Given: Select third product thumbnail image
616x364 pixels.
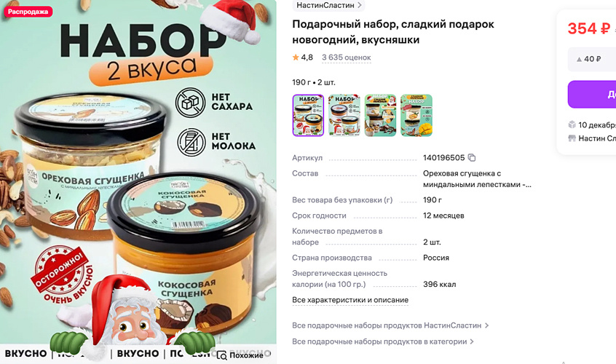Looking at the screenshot, I should [x=380, y=116].
